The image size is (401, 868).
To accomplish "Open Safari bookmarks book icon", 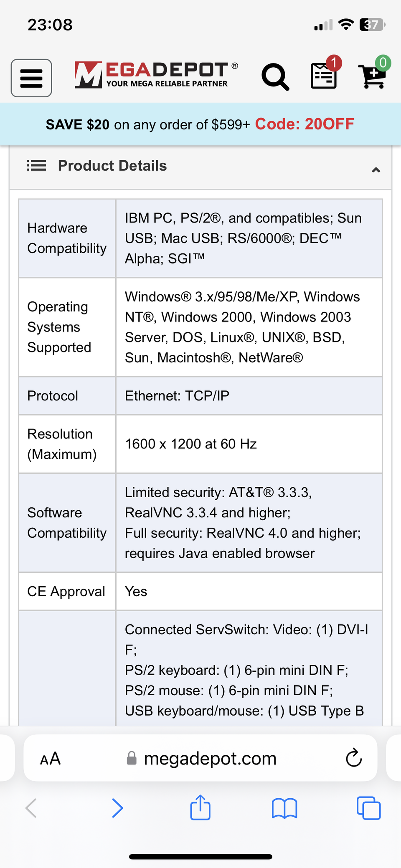I will (284, 808).
